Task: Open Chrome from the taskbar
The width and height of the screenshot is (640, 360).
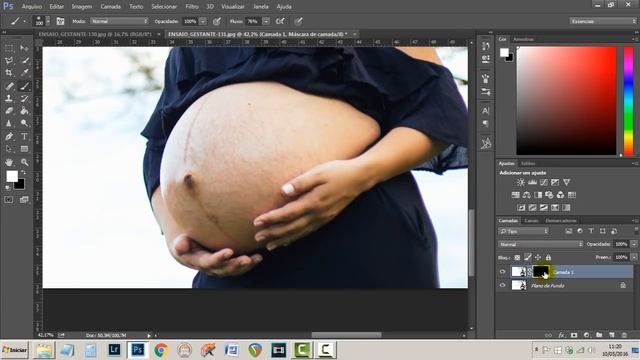Action: (x=161, y=350)
